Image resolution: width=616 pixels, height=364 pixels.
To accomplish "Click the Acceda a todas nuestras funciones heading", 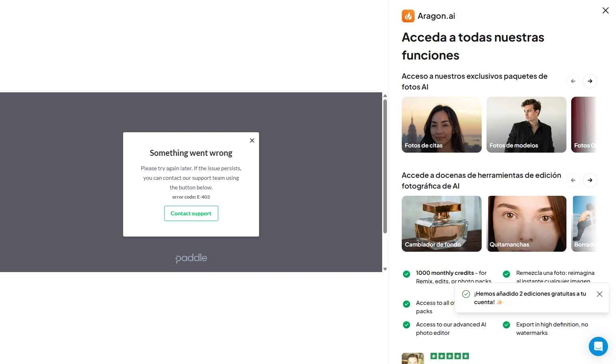I will coord(473,46).
